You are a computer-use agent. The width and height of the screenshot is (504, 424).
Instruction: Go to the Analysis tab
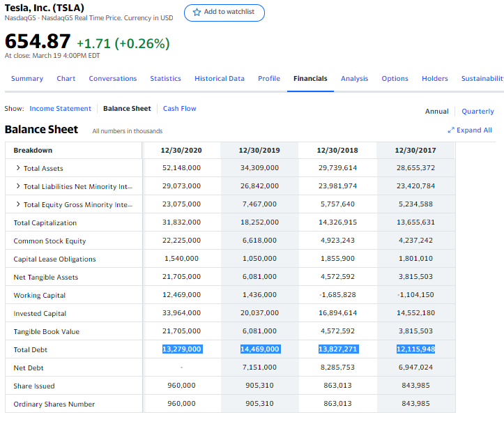[354, 79]
